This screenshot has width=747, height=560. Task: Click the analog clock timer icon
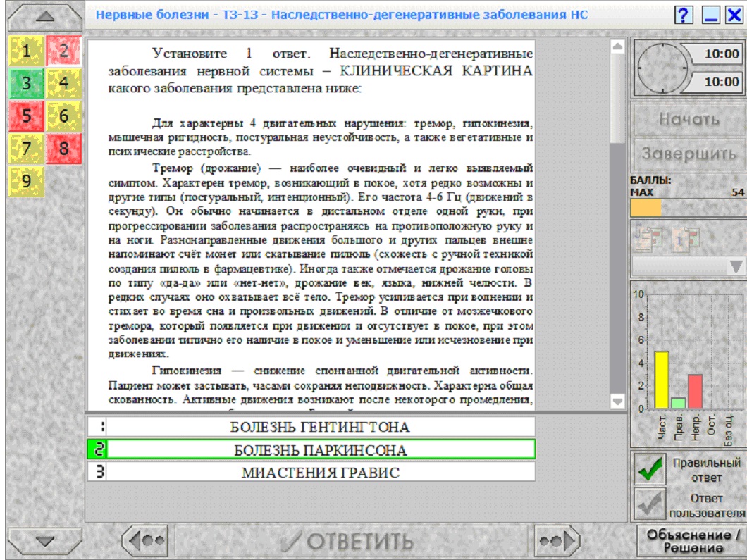pyautogui.click(x=661, y=68)
